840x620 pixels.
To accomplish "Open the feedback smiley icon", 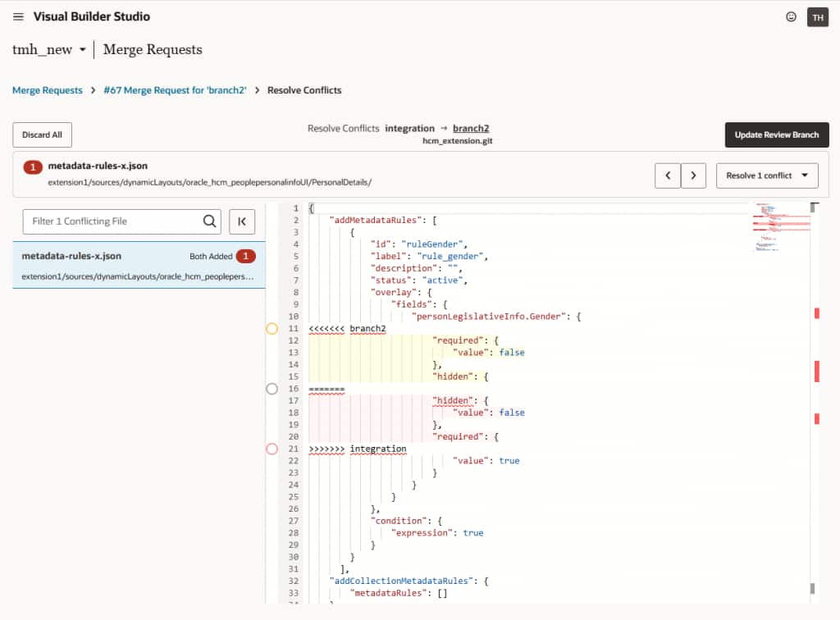I will (791, 16).
